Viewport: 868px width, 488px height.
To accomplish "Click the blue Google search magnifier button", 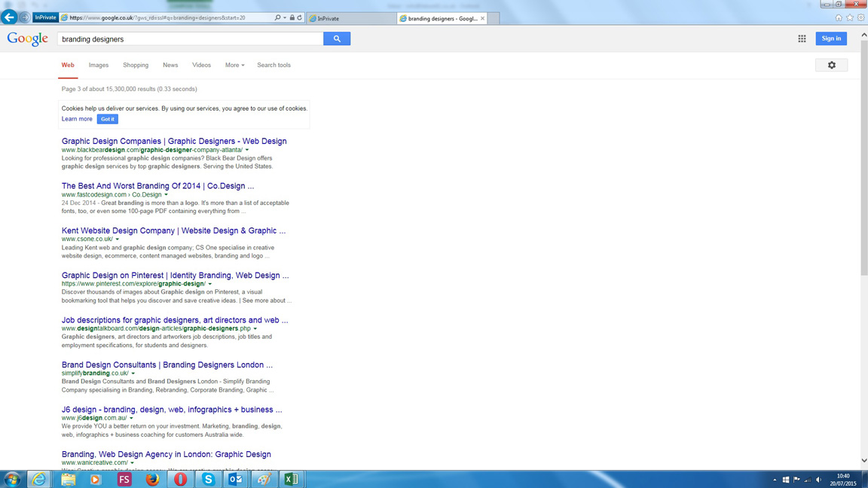I will 337,38.
